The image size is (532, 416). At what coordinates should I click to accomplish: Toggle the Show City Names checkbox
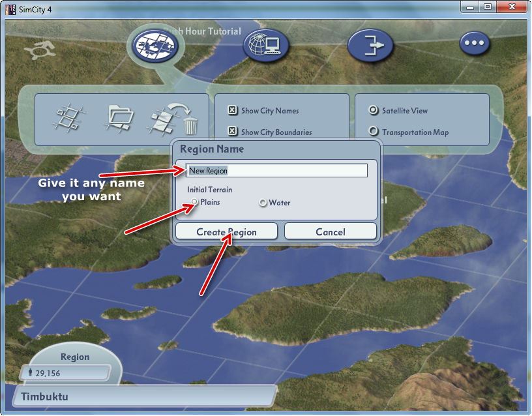(x=232, y=110)
